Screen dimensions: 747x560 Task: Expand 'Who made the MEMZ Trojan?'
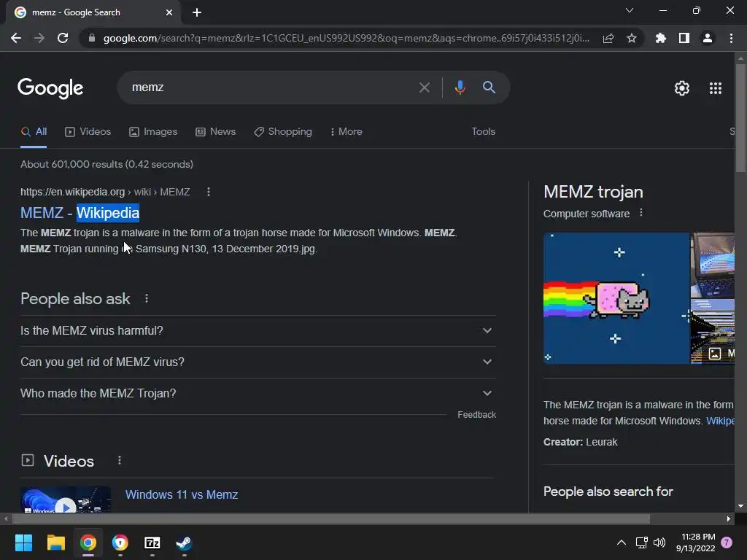tap(258, 393)
